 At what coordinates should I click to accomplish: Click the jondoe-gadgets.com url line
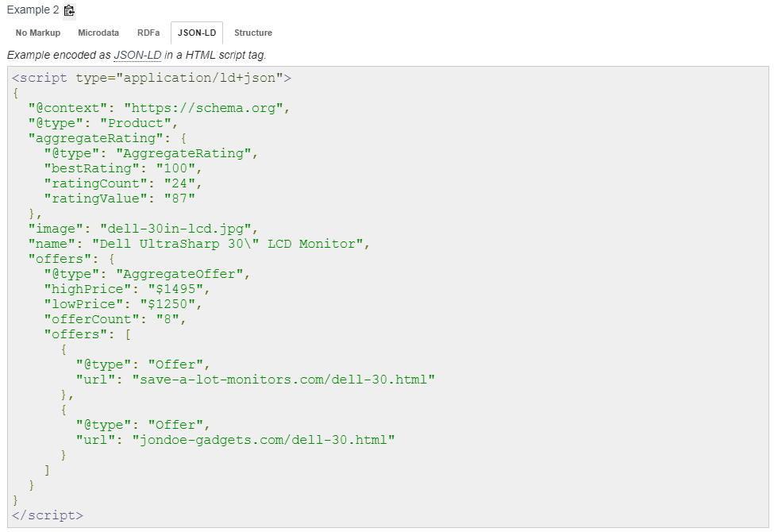click(x=236, y=440)
